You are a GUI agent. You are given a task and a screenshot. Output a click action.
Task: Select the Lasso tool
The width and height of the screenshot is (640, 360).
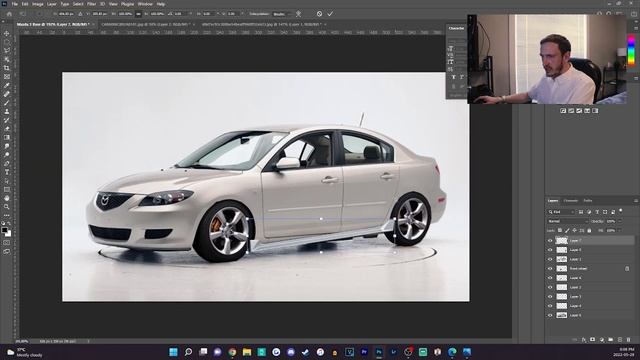pyautogui.click(x=7, y=51)
